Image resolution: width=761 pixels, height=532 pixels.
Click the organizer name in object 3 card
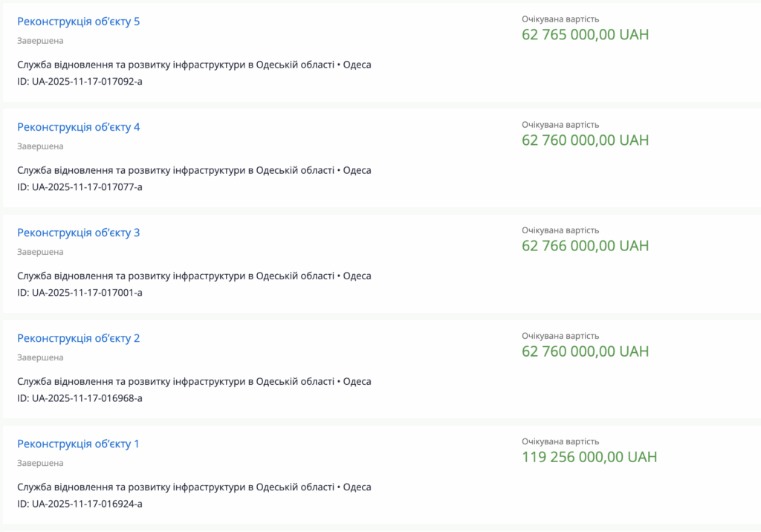tap(175, 276)
